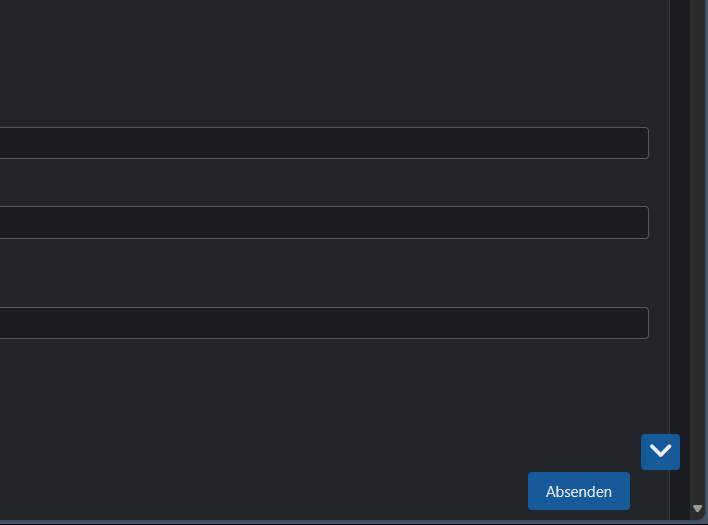This screenshot has width=708, height=525.
Task: Click the blue chevron-down scroll button
Action: tap(660, 451)
